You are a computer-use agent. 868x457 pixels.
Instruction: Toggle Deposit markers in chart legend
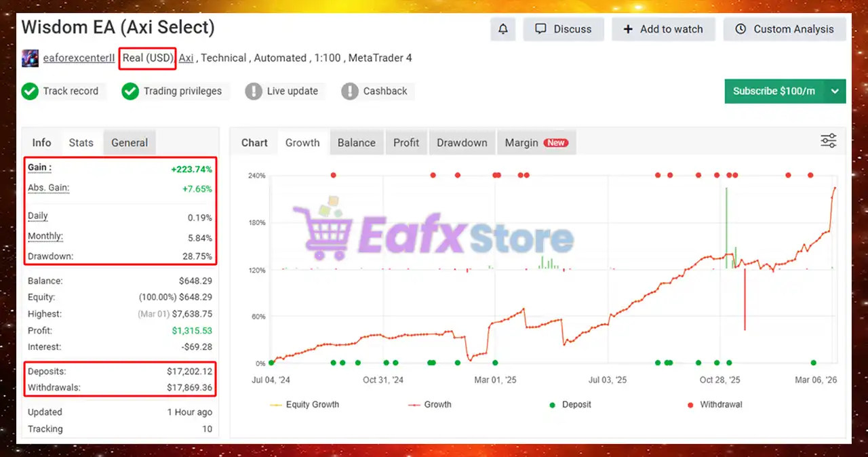[570, 405]
